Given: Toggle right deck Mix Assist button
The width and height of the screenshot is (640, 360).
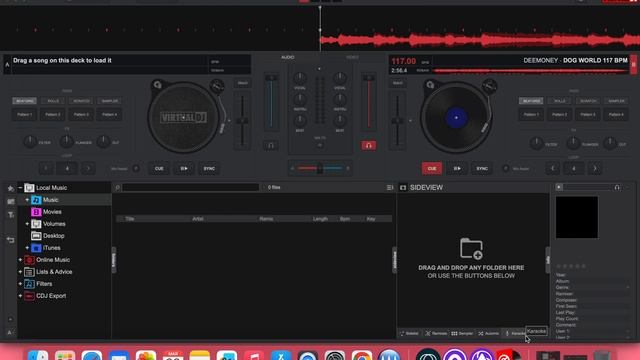Looking at the screenshot, I should tap(505, 168).
